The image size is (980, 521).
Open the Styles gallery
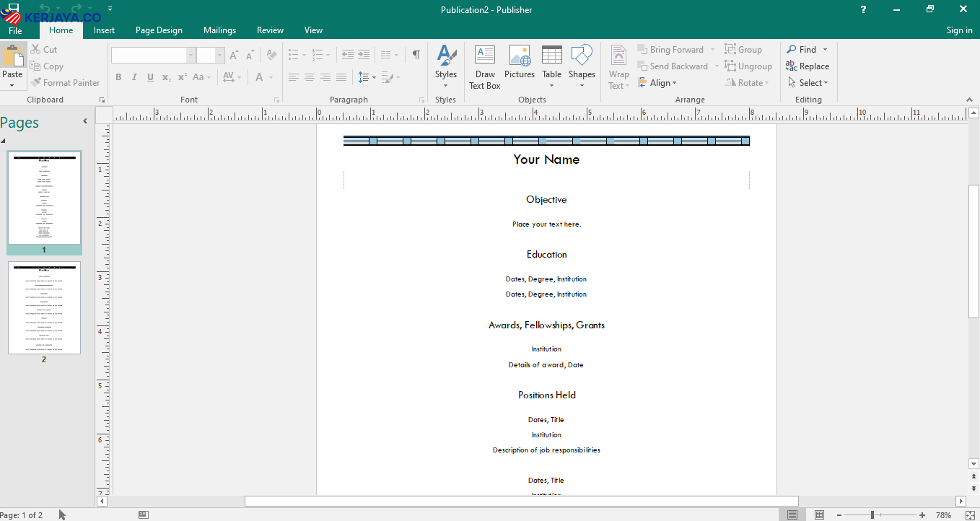tap(446, 67)
